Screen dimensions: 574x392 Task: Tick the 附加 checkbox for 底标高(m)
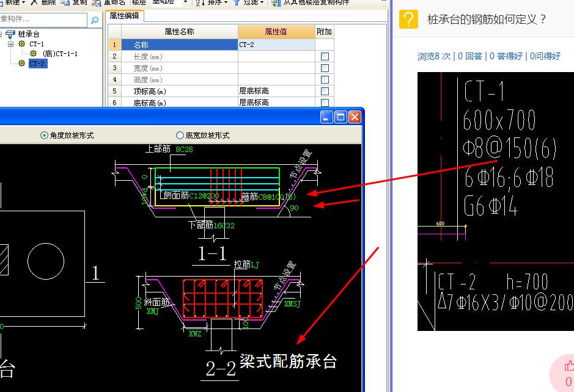[325, 103]
